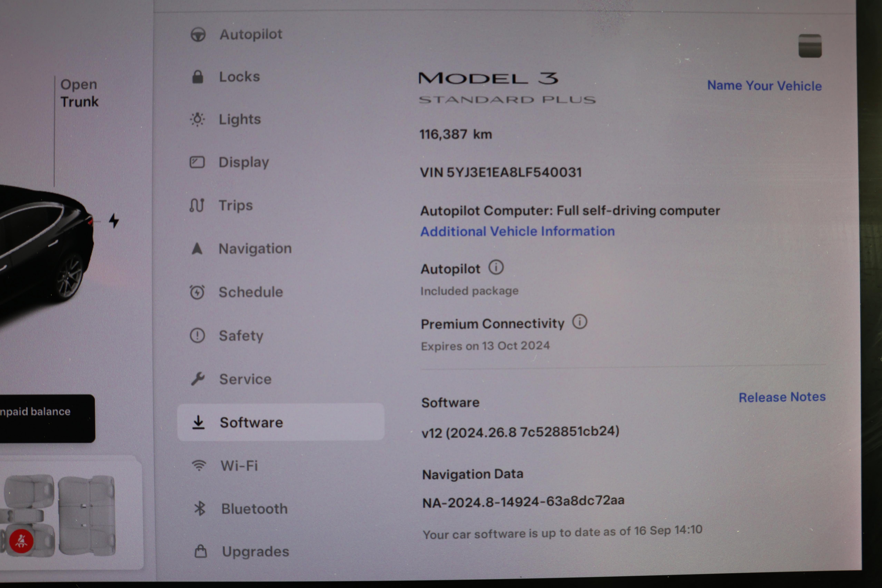Click Name Your Vehicle link
Screen dimensions: 882x588
pos(764,86)
